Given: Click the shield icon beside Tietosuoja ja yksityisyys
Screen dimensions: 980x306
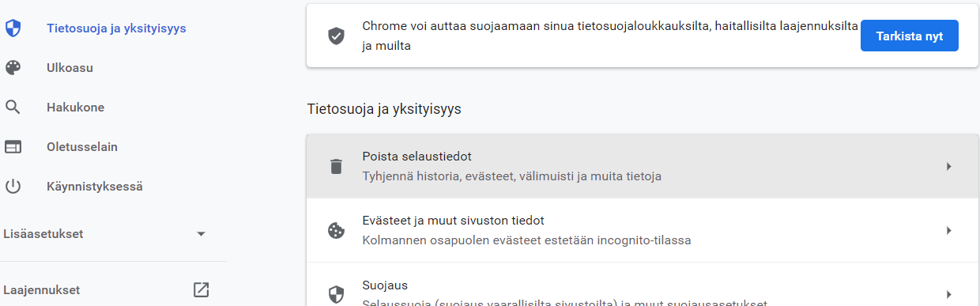Looking at the screenshot, I should (x=13, y=28).
